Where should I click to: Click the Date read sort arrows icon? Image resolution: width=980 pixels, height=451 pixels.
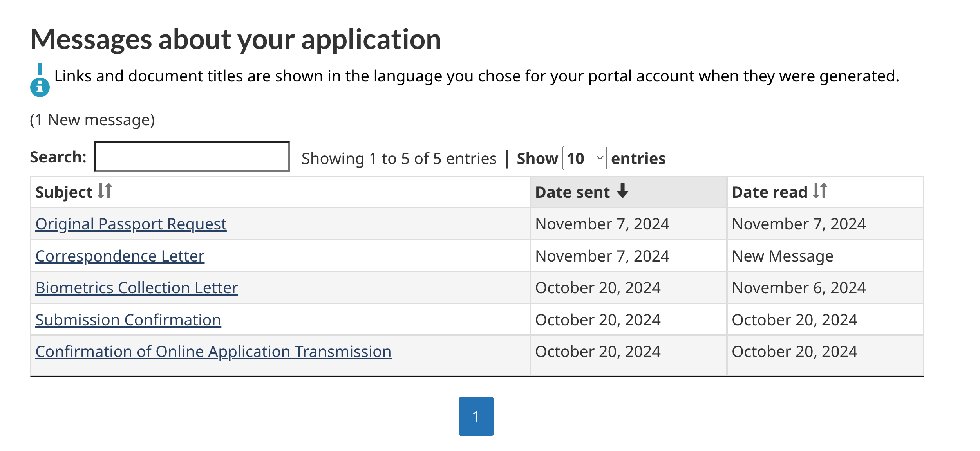[x=819, y=191]
